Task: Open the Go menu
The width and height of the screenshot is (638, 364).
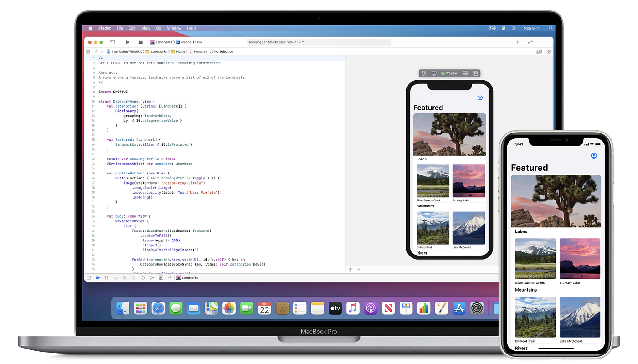Action: click(159, 28)
